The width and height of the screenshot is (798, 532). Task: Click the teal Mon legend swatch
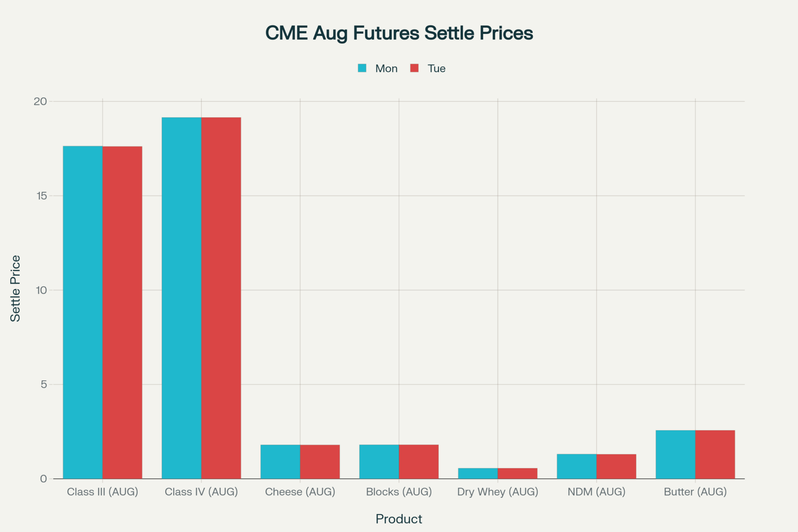(362, 68)
